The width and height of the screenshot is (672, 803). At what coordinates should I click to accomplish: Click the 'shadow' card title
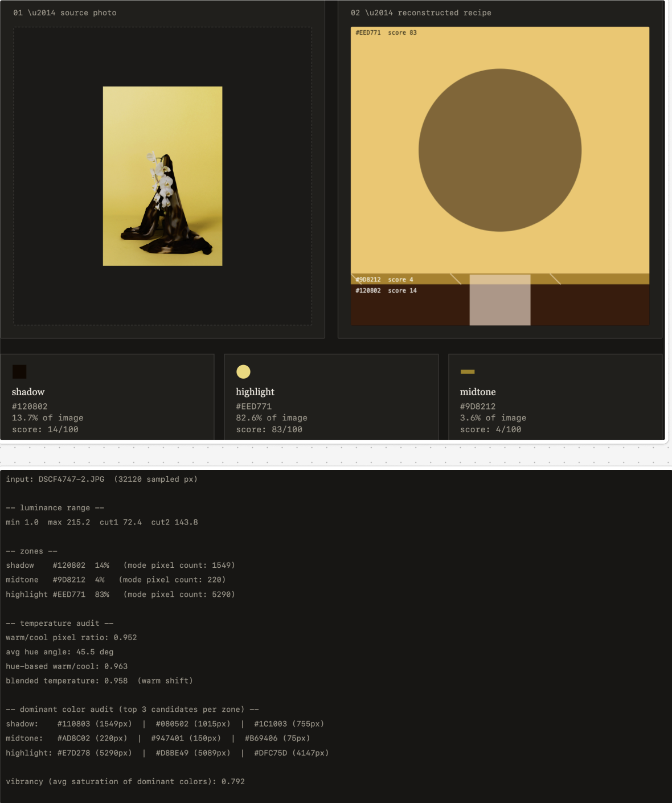click(28, 392)
